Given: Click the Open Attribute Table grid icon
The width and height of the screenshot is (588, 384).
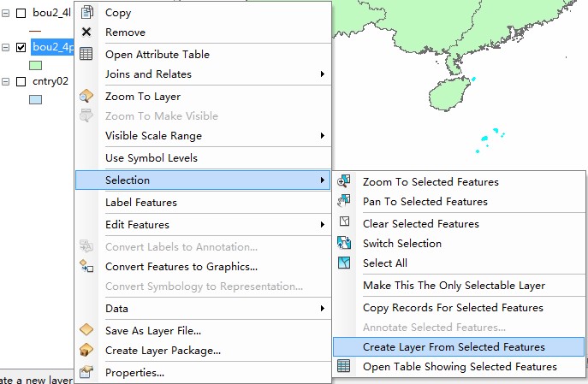Looking at the screenshot, I should [x=86, y=54].
